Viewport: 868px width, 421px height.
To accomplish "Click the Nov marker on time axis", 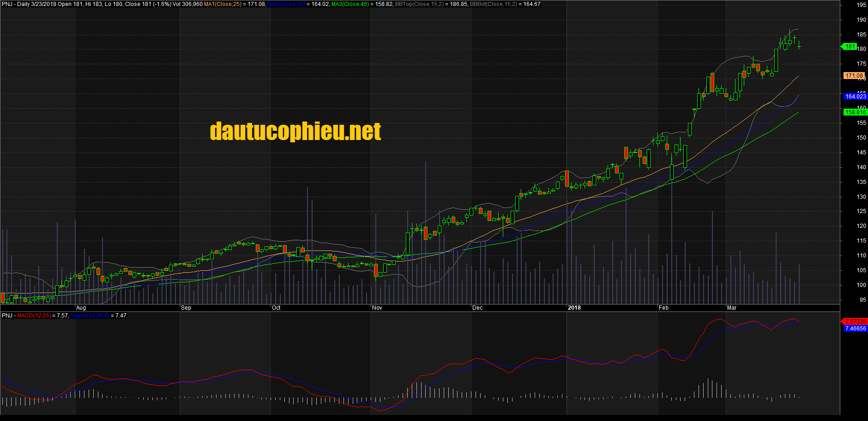I will tap(377, 308).
